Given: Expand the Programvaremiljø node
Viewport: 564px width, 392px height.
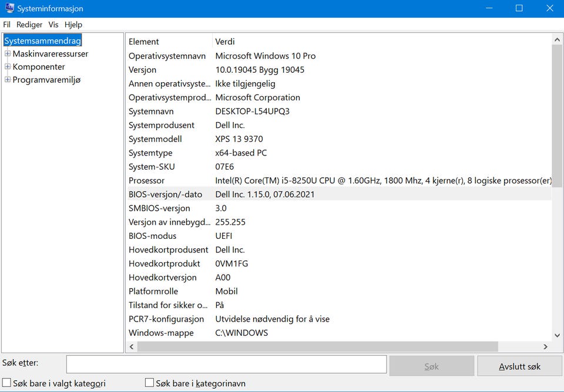Looking at the screenshot, I should tap(7, 79).
